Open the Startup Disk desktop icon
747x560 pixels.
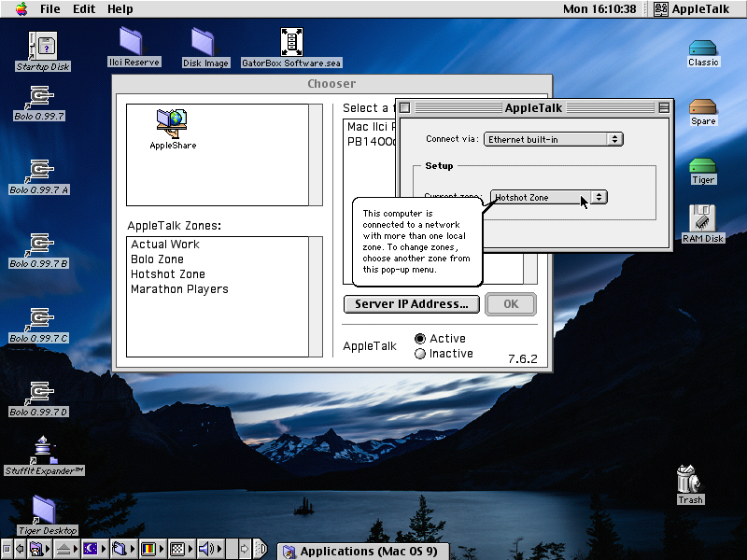42,47
